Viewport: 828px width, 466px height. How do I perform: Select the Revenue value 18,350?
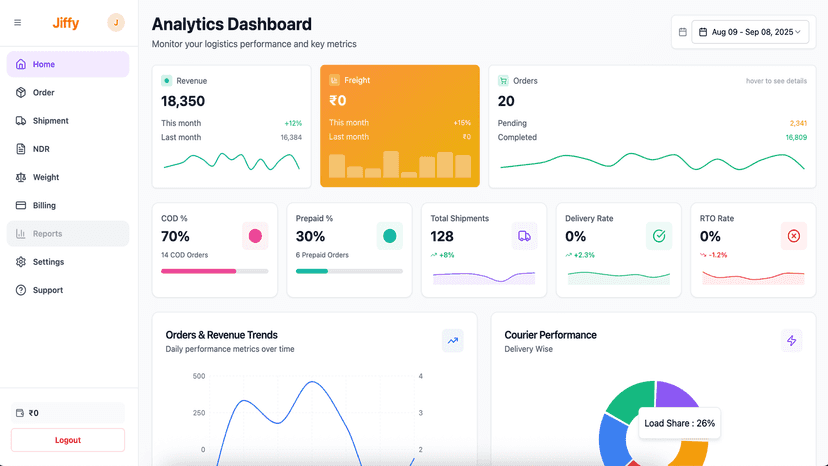(x=183, y=101)
